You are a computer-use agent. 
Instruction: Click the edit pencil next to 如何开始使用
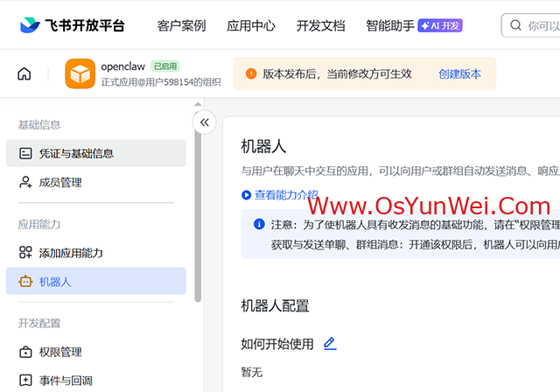coord(330,344)
